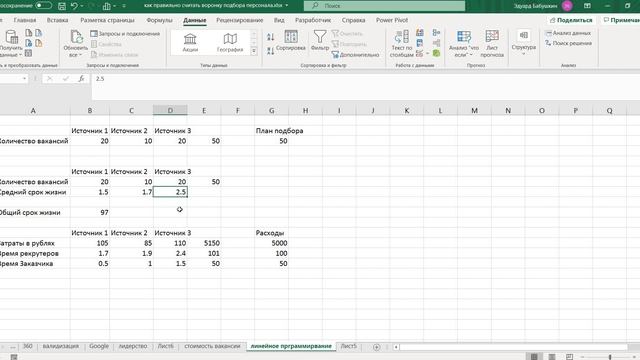The width and height of the screenshot is (640, 360).
Task: Open the Power Pivot tab
Action: click(x=392, y=20)
